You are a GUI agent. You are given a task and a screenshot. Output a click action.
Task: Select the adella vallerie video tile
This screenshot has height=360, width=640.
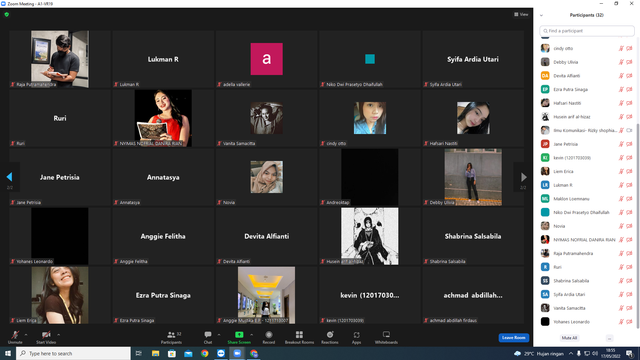(x=267, y=59)
